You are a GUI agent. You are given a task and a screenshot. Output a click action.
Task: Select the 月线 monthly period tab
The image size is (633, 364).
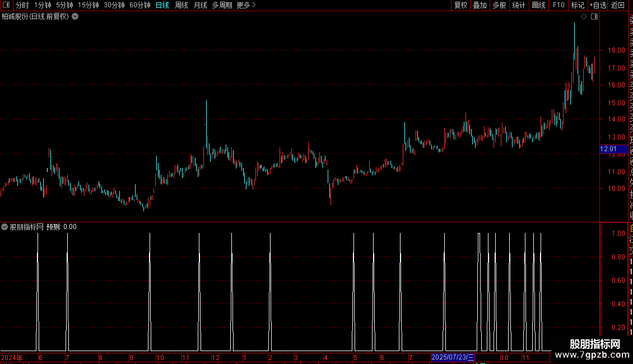(200, 5)
